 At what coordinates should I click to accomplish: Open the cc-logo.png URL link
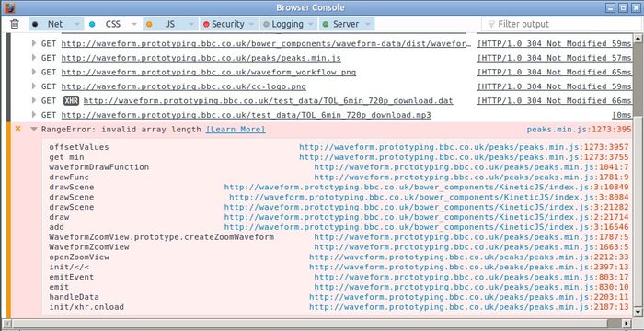(x=184, y=86)
